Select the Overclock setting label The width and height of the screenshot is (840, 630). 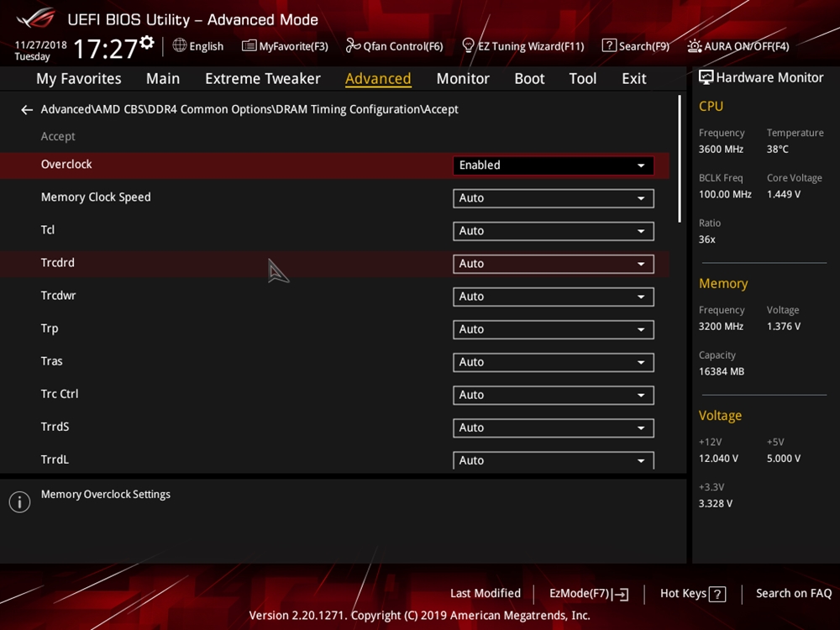[66, 165]
